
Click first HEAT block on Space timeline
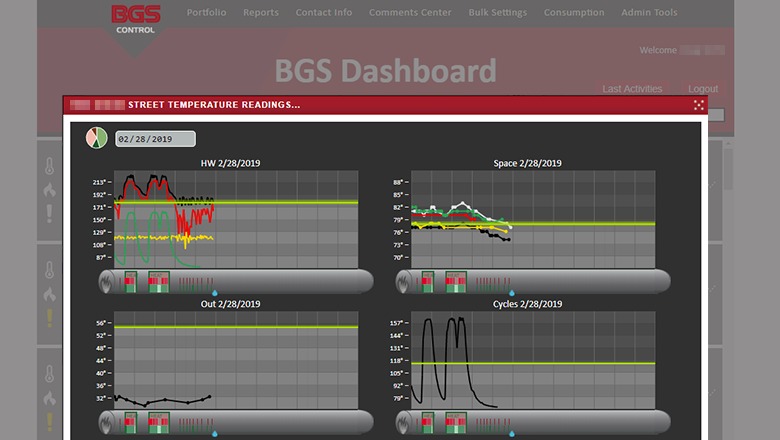click(x=428, y=282)
